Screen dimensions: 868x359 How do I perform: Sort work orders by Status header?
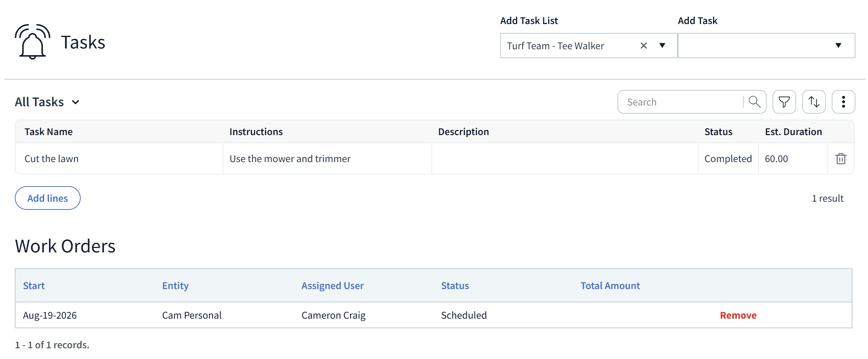(x=455, y=286)
